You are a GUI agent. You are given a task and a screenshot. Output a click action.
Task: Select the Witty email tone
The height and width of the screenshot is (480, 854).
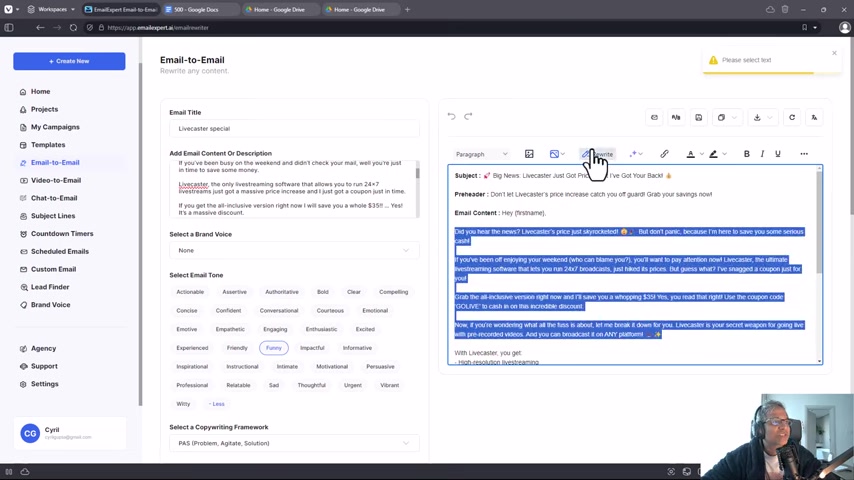point(184,404)
